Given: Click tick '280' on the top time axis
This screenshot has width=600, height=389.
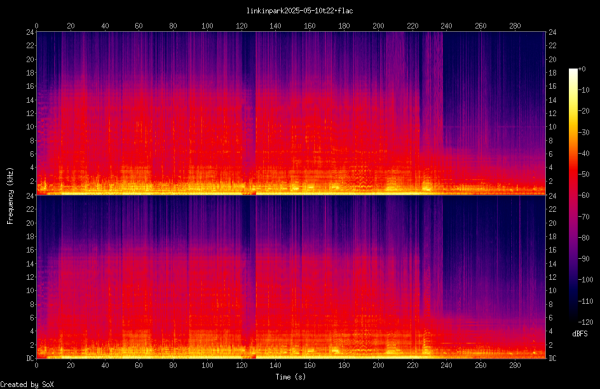Looking at the screenshot, I should pyautogui.click(x=515, y=26).
